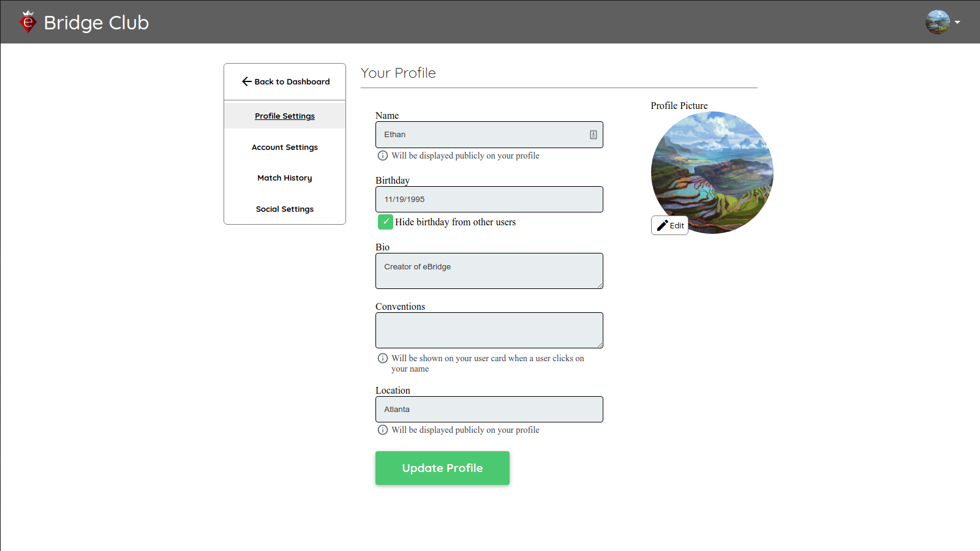Click the large profile picture image

[712, 173]
